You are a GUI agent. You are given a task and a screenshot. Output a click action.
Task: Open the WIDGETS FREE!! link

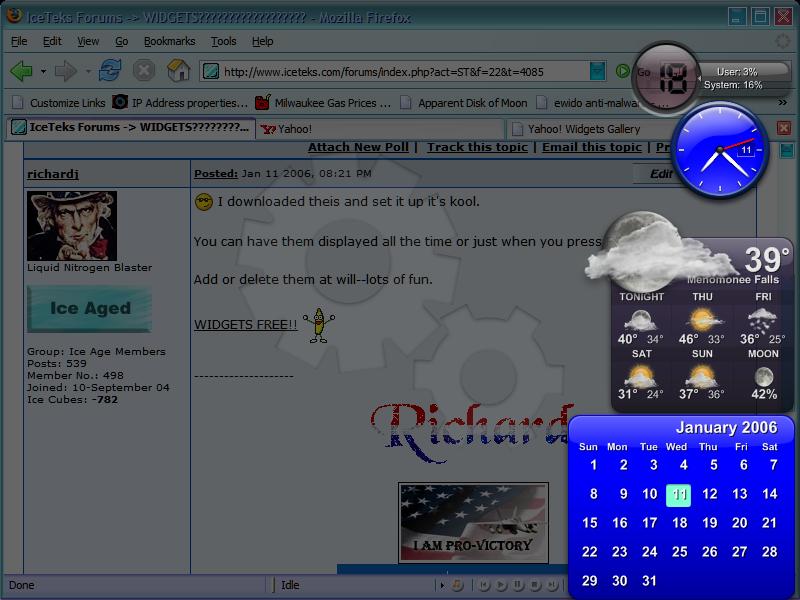coord(245,324)
